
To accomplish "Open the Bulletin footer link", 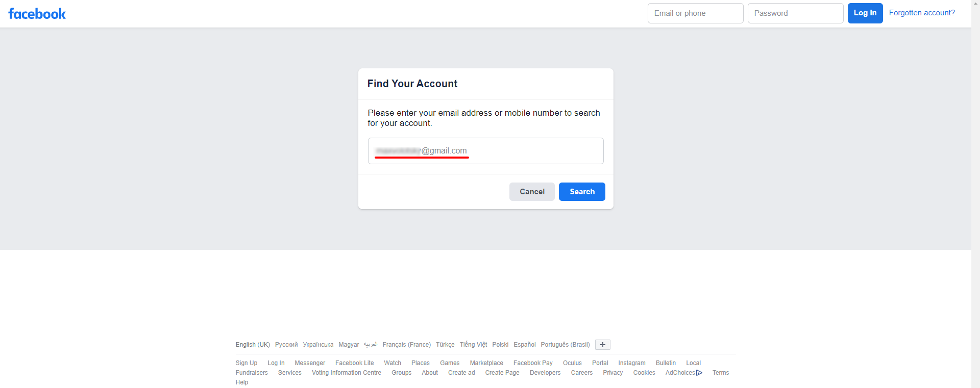I will (x=666, y=363).
